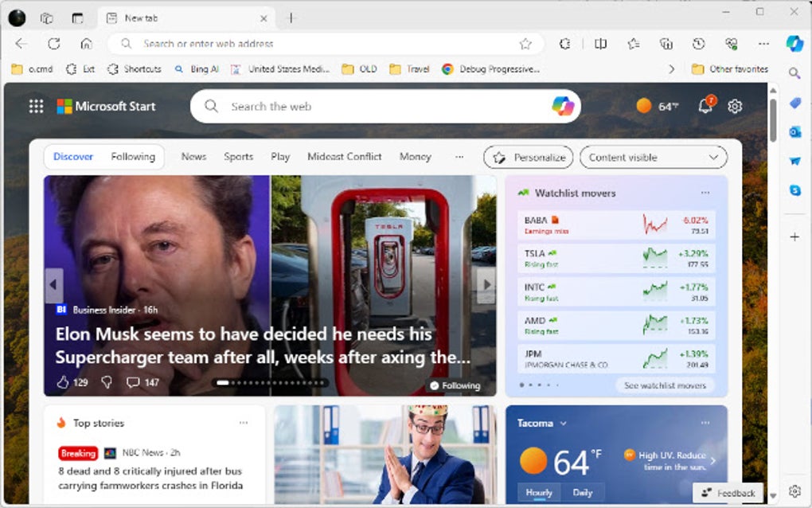This screenshot has height=508, width=812.
Task: Open the BABA watchlist row
Action: click(616, 225)
